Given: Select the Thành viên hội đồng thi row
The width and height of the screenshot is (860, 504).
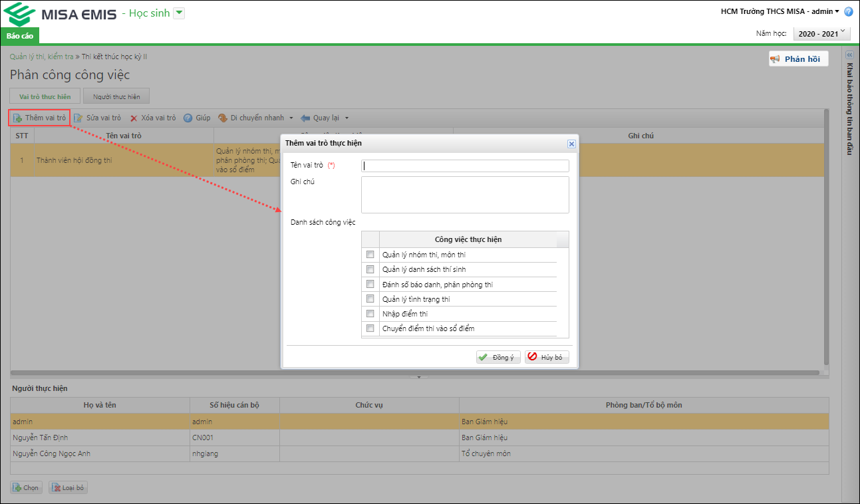Looking at the screenshot, I should [x=417, y=160].
